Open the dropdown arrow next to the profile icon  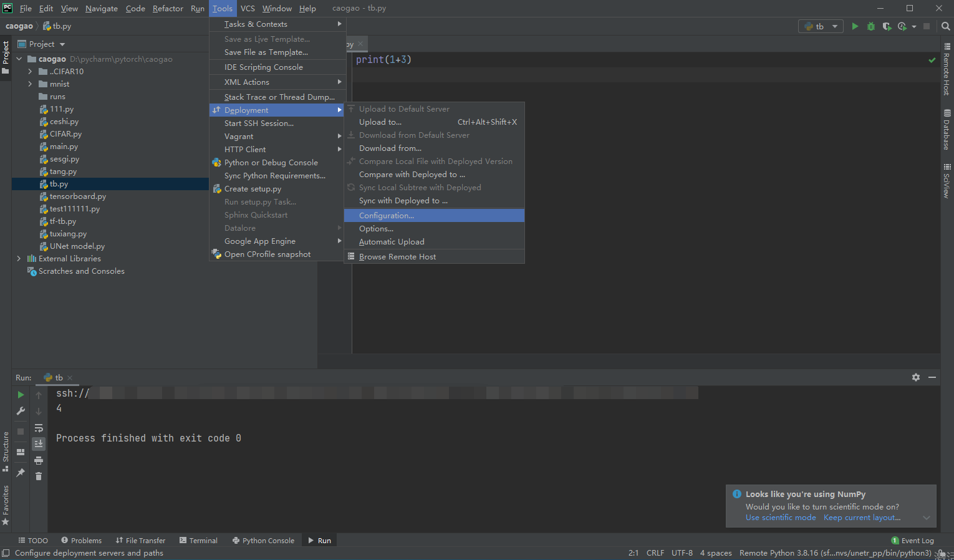(x=914, y=26)
